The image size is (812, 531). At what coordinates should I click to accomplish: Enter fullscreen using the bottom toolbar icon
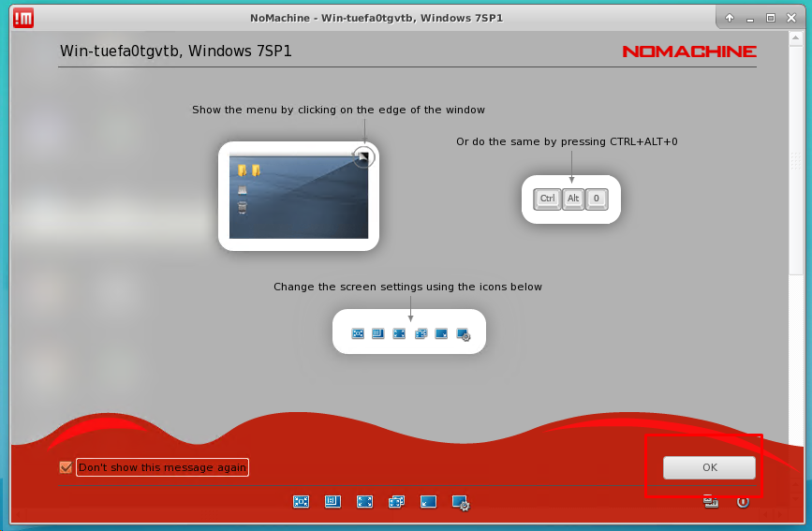[364, 502]
